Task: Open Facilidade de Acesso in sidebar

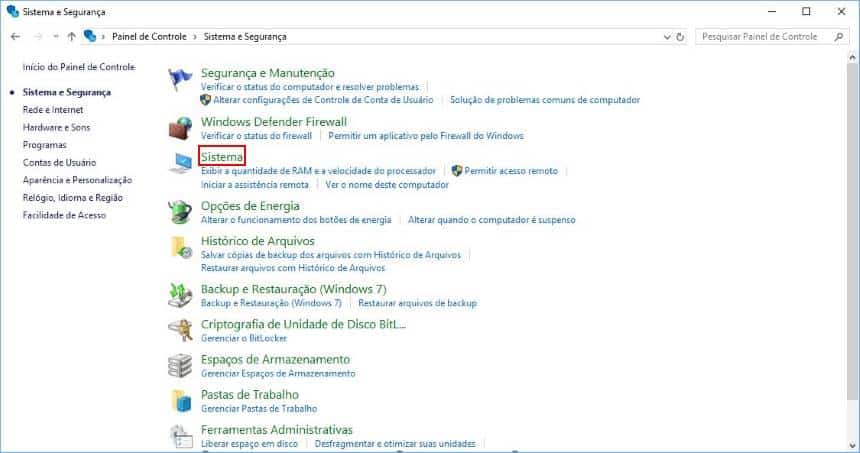Action: tap(64, 215)
